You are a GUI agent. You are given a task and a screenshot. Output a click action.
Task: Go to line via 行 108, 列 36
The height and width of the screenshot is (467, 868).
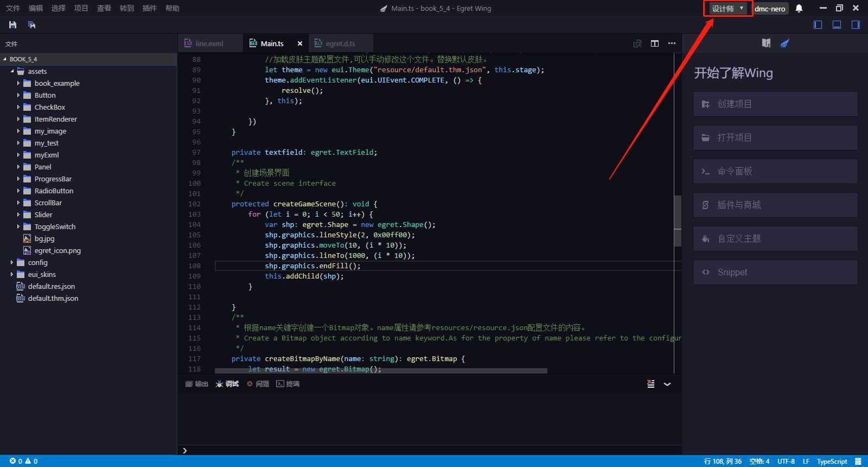pos(723,461)
